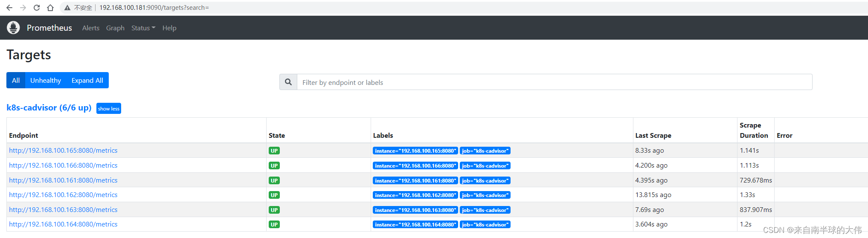Screen dimensions: 868x238
Task: Click scrape duration 837.907ms
Action: point(756,209)
